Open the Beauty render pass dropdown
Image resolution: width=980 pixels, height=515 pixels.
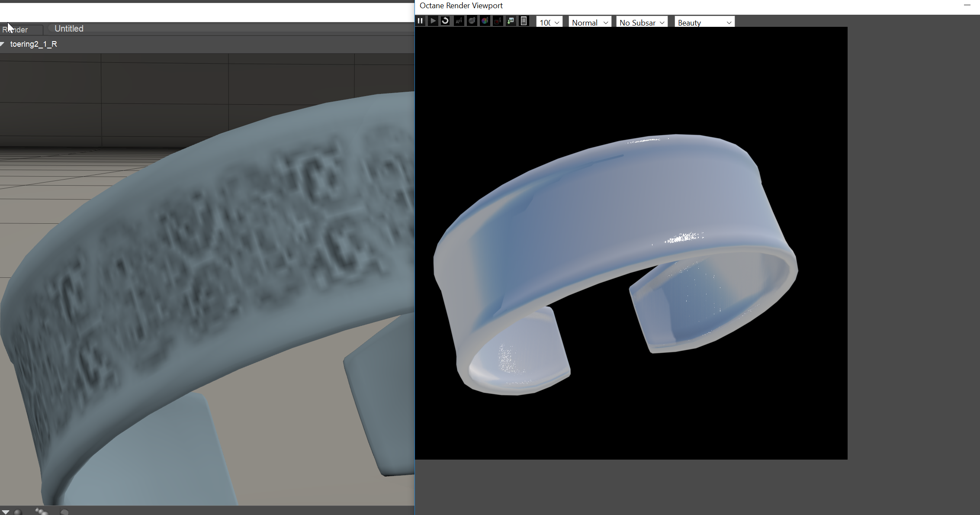(704, 23)
